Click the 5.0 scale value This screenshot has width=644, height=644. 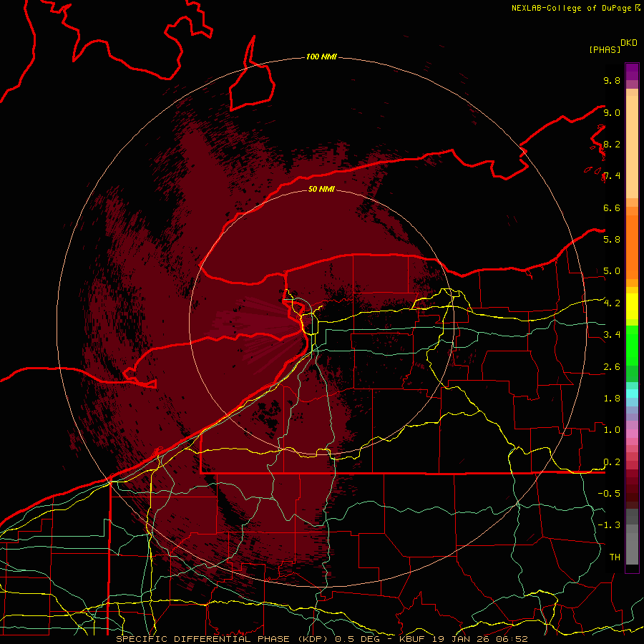[x=612, y=271]
